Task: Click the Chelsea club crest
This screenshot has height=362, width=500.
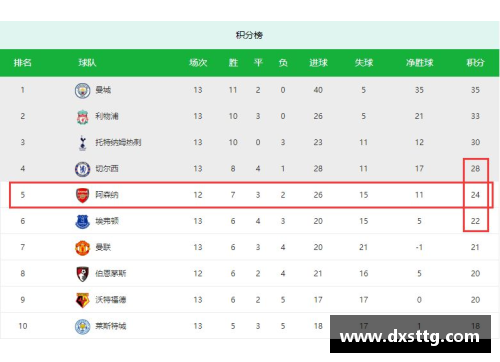Action: pyautogui.click(x=82, y=169)
